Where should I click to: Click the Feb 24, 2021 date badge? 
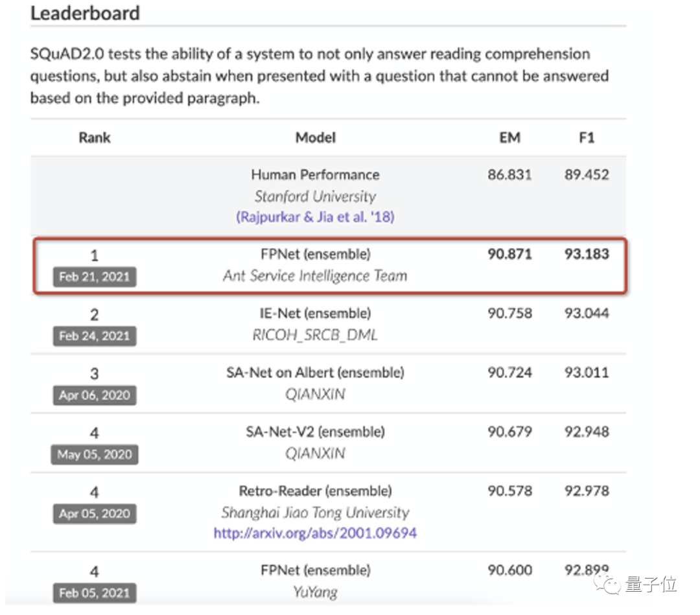point(94,336)
